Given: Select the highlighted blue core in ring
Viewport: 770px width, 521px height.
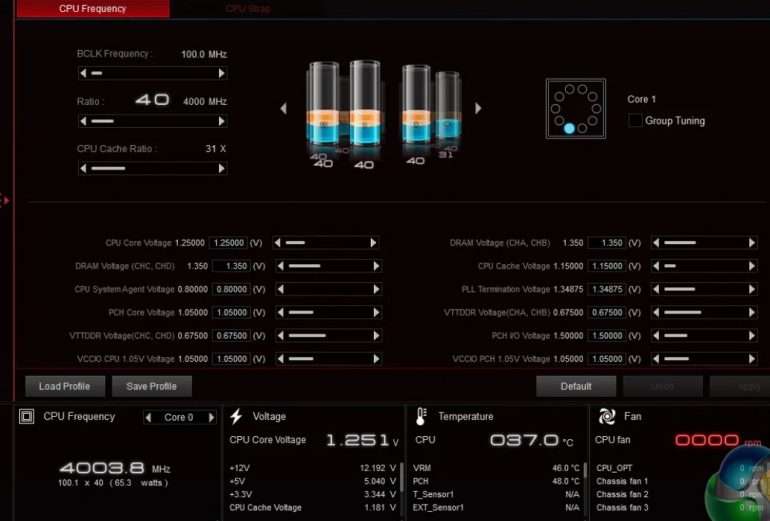Looking at the screenshot, I should click(569, 129).
